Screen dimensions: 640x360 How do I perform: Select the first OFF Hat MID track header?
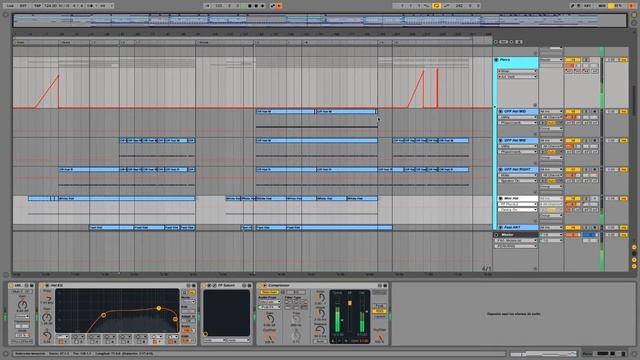point(518,111)
